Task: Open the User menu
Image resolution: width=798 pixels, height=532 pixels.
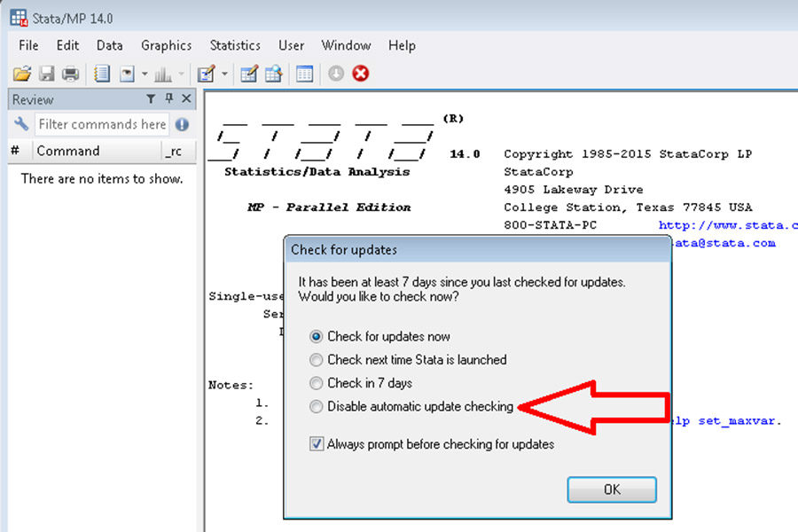Action: (x=291, y=45)
